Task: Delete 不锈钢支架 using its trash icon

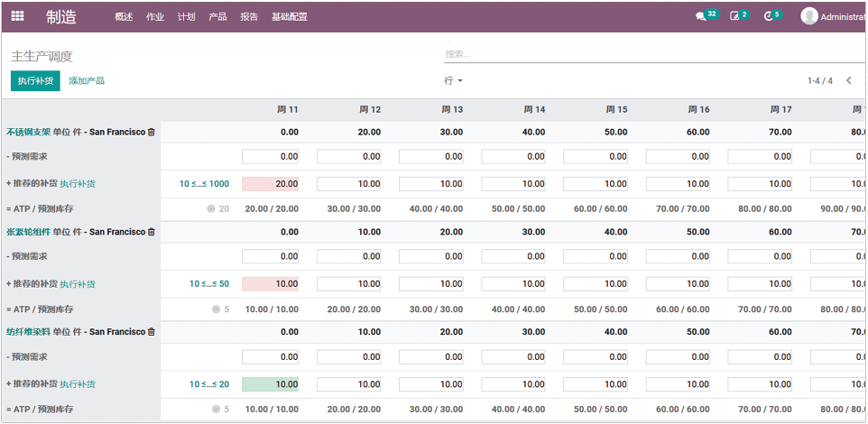Action: click(x=152, y=132)
